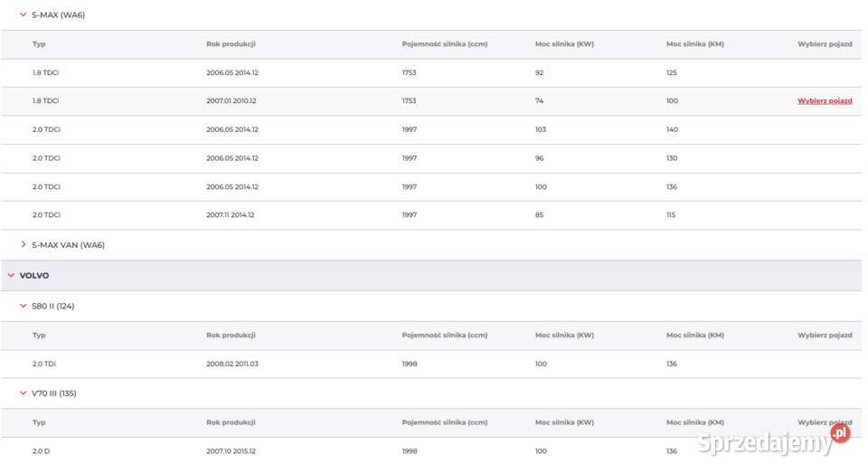
Task: Click horsepower value '125'
Action: click(x=672, y=72)
